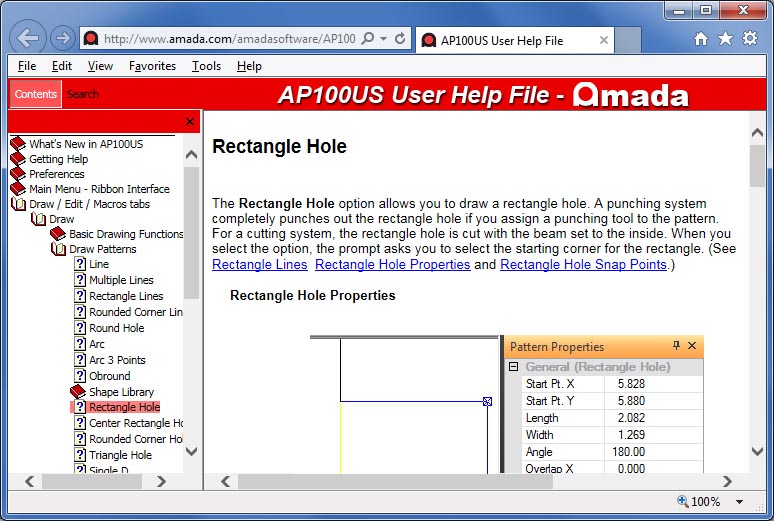Screen dimensions: 774x521
Task: Click the article horizontal scroll right arrow
Action: pyautogui.click(x=727, y=481)
